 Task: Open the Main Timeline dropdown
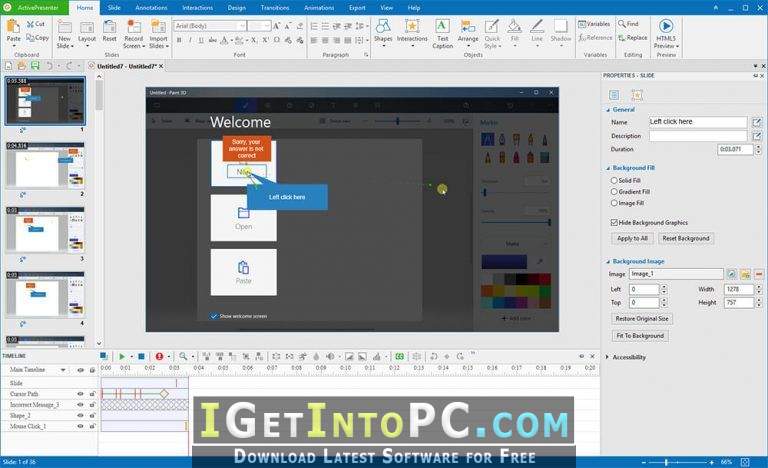[x=63, y=369]
